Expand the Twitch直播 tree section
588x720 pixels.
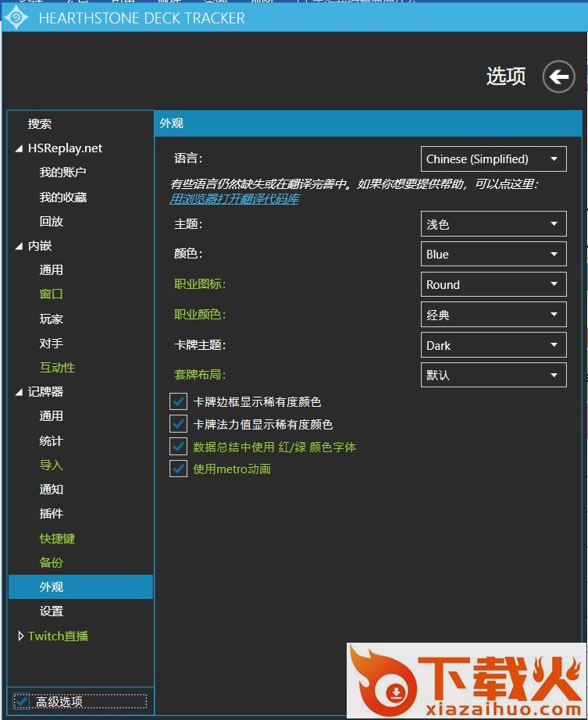(20, 636)
